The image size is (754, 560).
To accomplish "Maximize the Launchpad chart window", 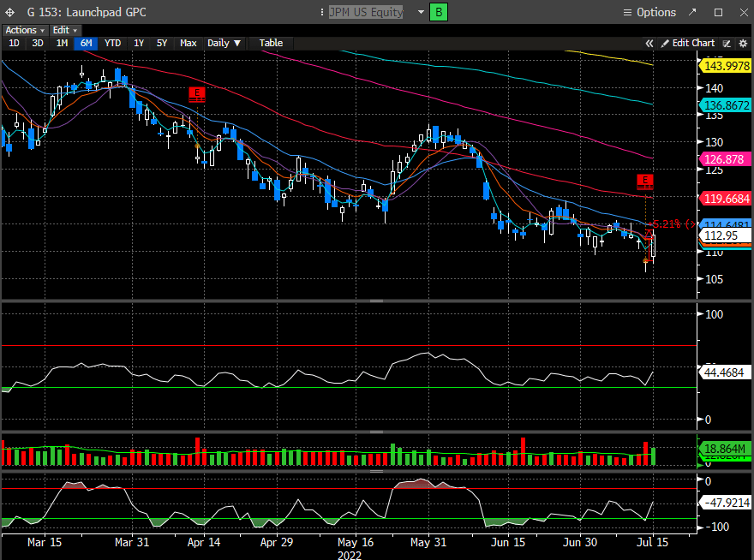I will (718, 13).
